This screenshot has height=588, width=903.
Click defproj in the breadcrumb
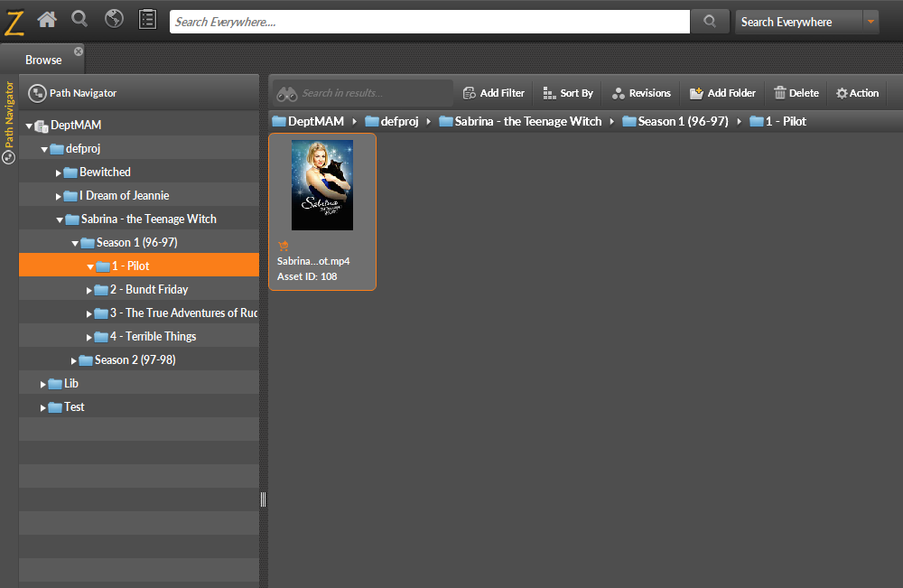pyautogui.click(x=392, y=122)
